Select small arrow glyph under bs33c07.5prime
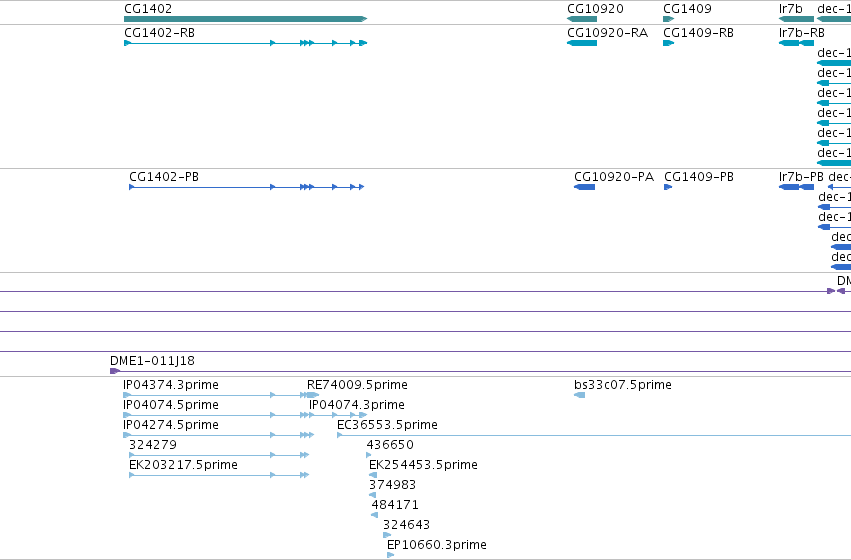 coord(580,395)
